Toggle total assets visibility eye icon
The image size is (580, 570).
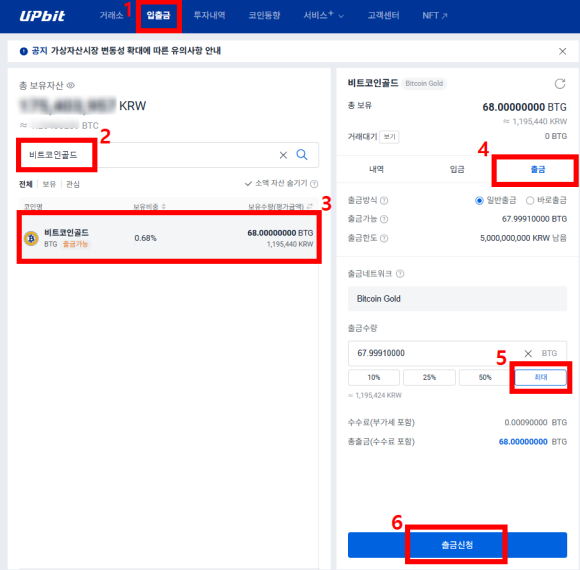coord(71,85)
